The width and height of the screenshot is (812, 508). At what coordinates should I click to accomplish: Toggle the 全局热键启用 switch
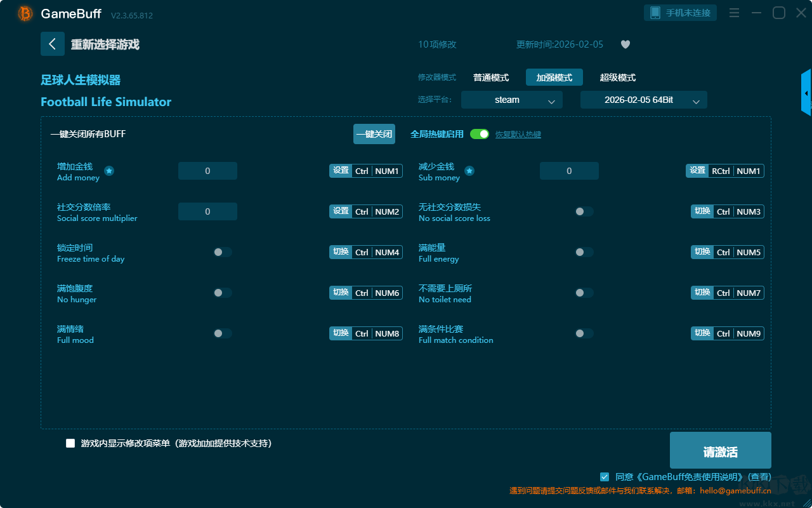click(x=480, y=134)
